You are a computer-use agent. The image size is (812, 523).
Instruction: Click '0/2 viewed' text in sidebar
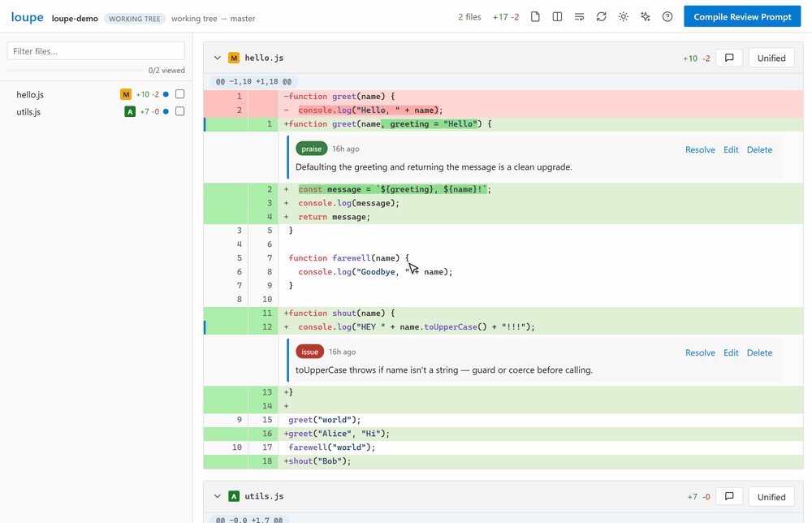pos(166,71)
